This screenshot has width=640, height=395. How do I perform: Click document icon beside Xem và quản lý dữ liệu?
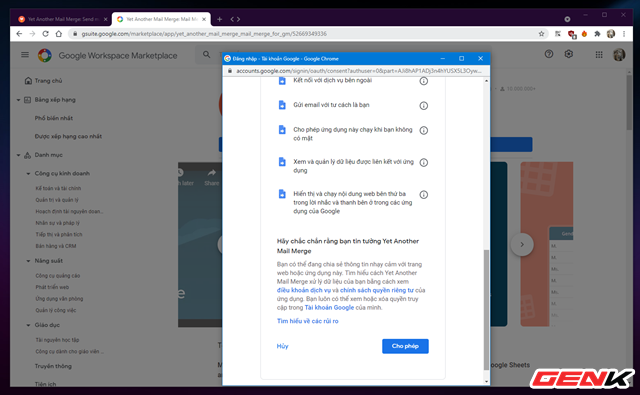pyautogui.click(x=282, y=162)
